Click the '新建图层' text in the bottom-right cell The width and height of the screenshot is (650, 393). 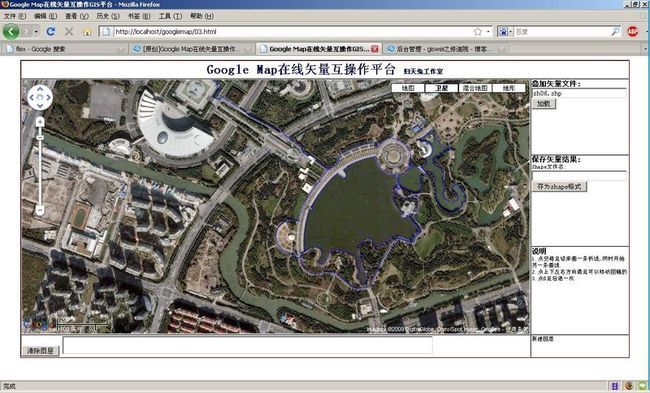pos(543,339)
